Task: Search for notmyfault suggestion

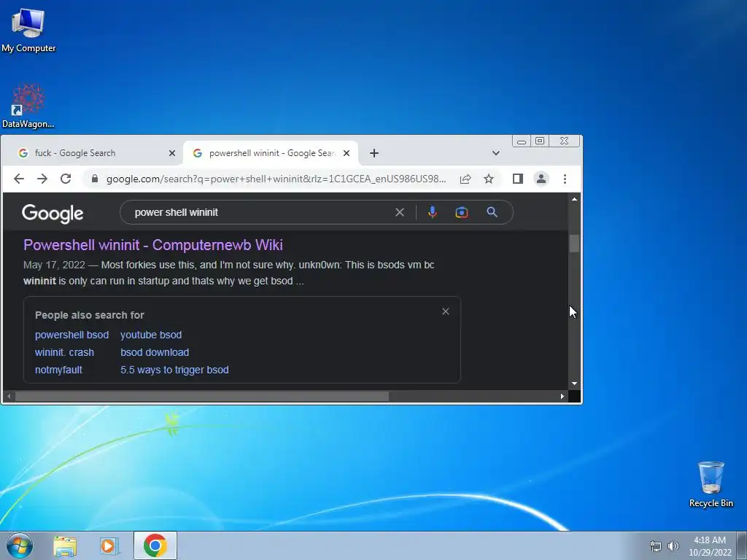Action: (x=58, y=370)
